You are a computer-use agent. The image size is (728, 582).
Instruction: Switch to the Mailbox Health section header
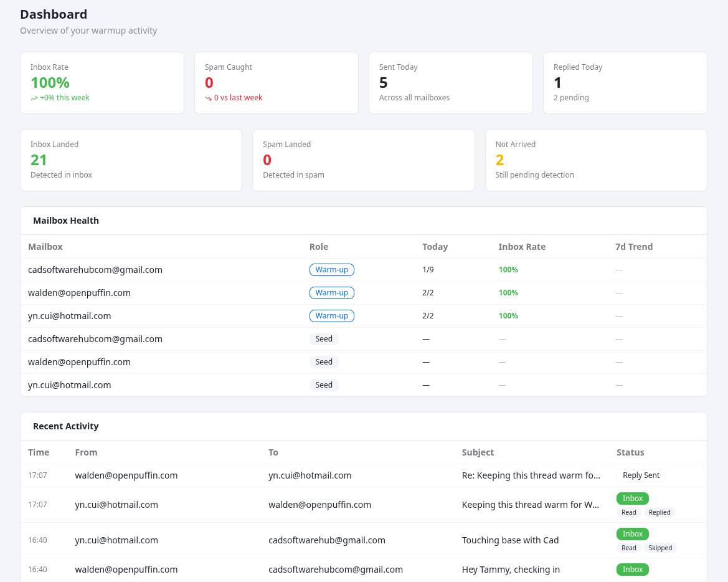(x=66, y=220)
